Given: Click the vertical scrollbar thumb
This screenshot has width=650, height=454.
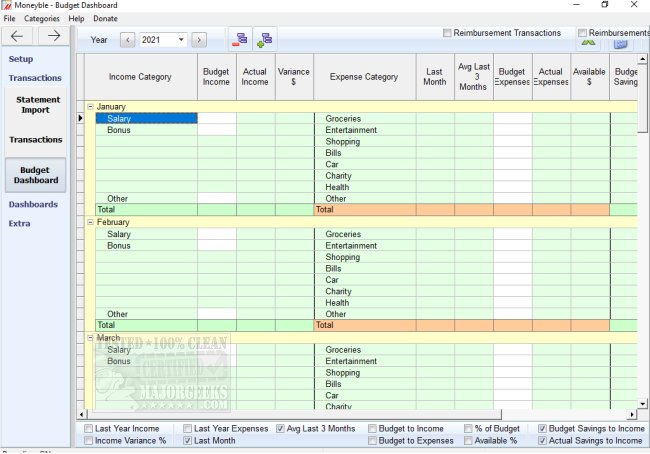Looking at the screenshot, I should pos(643,99).
